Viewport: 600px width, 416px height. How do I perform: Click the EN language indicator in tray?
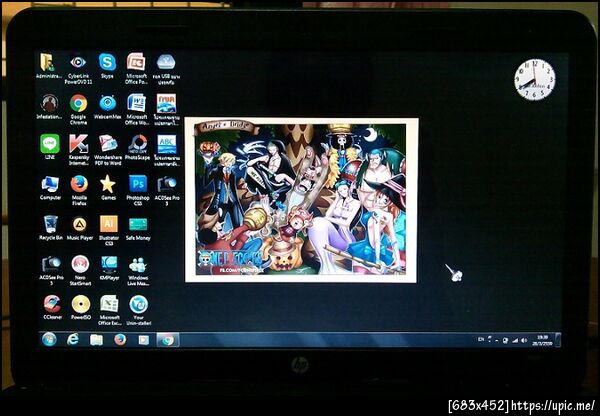[481, 339]
